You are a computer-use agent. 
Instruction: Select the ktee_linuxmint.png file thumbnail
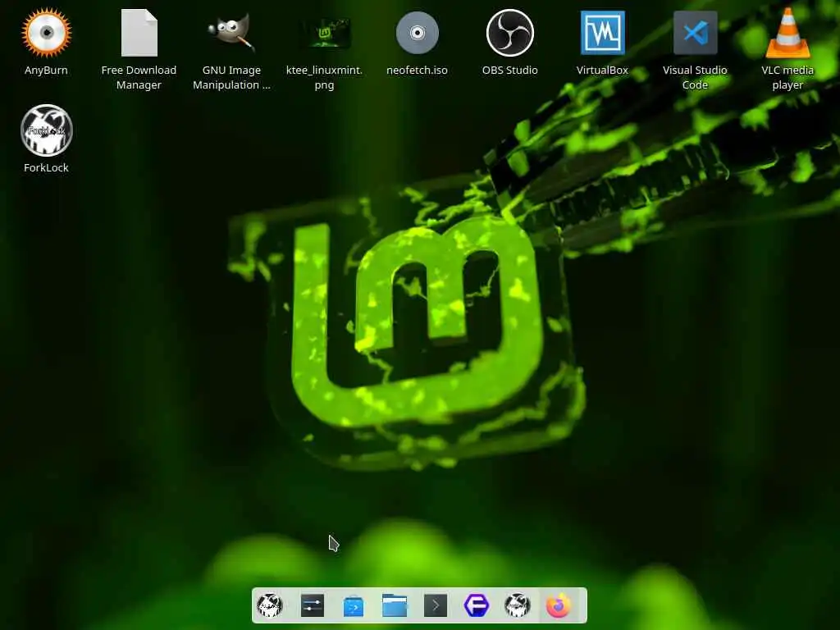point(325,33)
